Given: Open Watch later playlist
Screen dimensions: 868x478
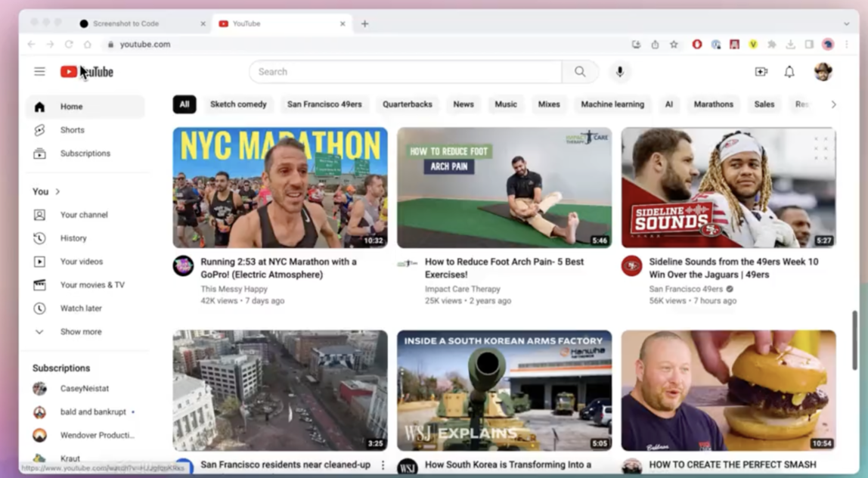Looking at the screenshot, I should pos(85,308).
